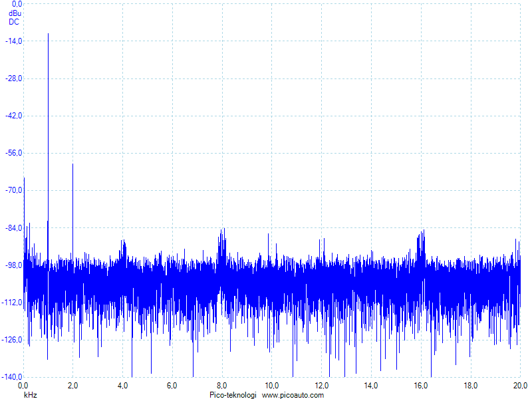This screenshot has width=532, height=399.
Task: Click the dBu unit label
Action: [x=15, y=13]
